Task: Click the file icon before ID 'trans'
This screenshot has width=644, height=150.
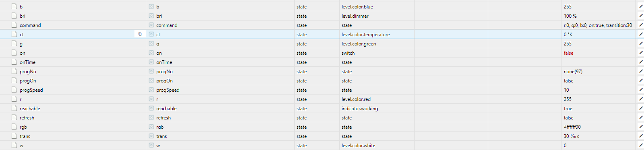Action: (x=14, y=136)
